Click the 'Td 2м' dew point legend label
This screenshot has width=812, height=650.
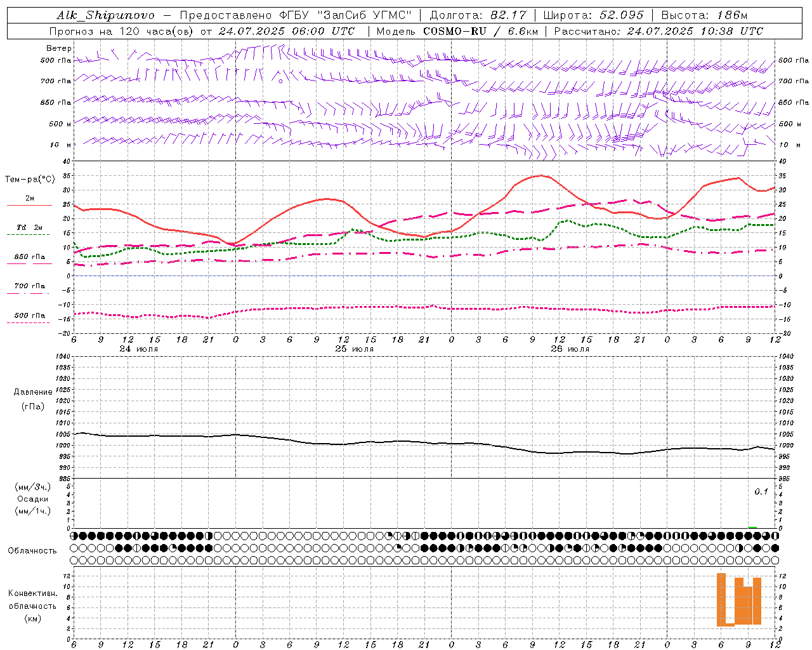point(30,227)
